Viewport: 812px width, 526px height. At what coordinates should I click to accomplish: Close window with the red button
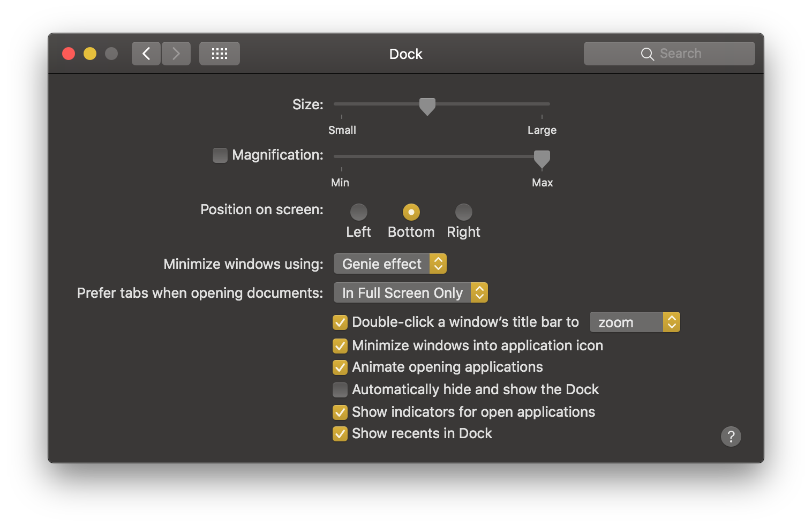click(69, 54)
